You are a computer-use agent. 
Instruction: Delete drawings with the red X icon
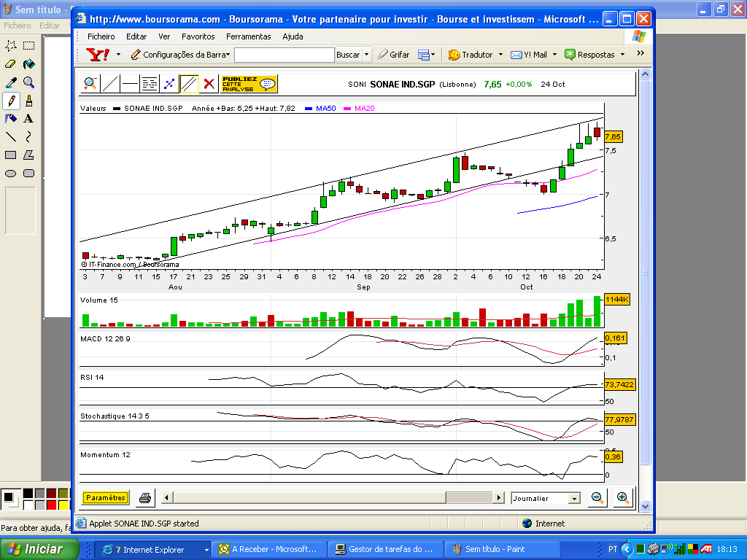pos(209,84)
